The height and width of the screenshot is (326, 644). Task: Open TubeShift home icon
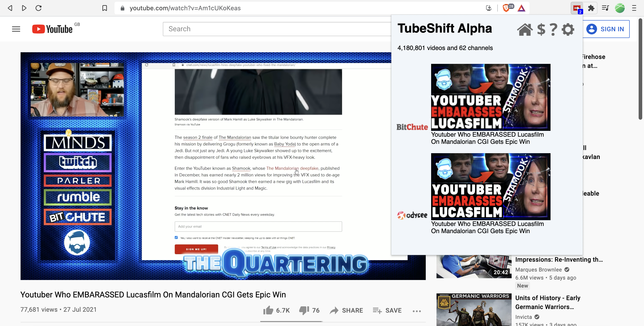(x=525, y=30)
